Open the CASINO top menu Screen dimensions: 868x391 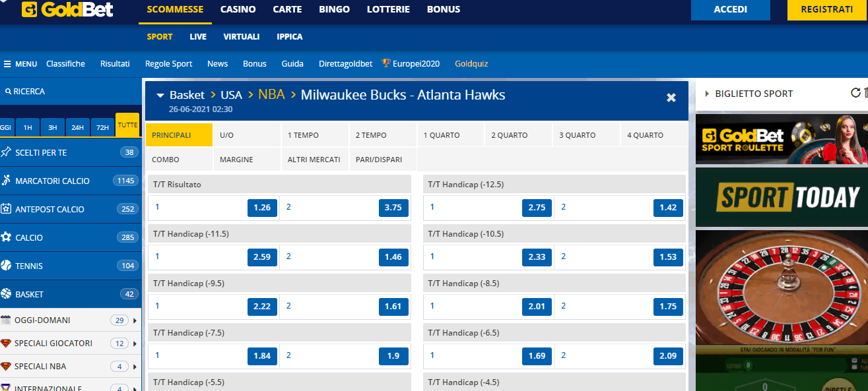238,9
